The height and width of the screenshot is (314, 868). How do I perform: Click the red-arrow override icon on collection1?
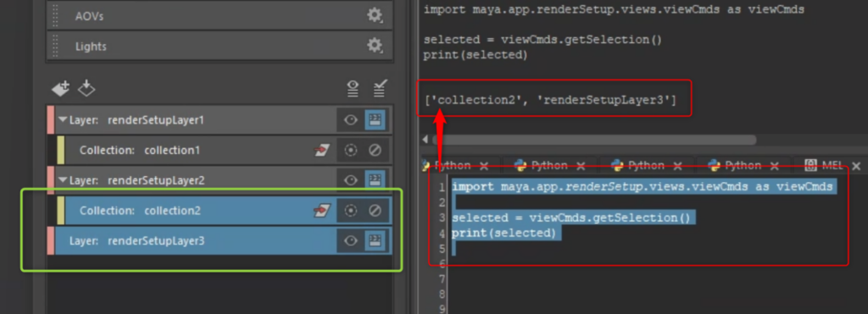coord(321,151)
